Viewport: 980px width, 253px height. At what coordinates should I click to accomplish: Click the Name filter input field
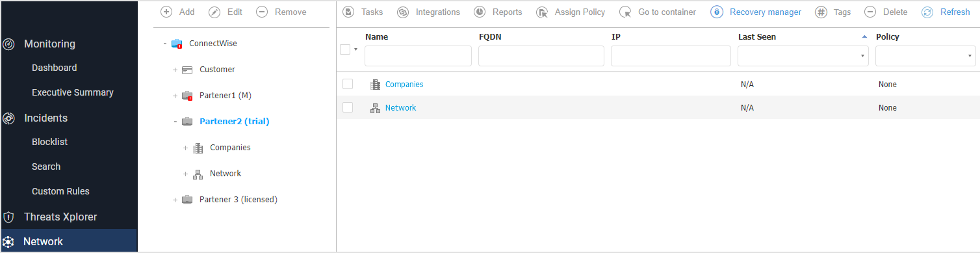pyautogui.click(x=419, y=56)
